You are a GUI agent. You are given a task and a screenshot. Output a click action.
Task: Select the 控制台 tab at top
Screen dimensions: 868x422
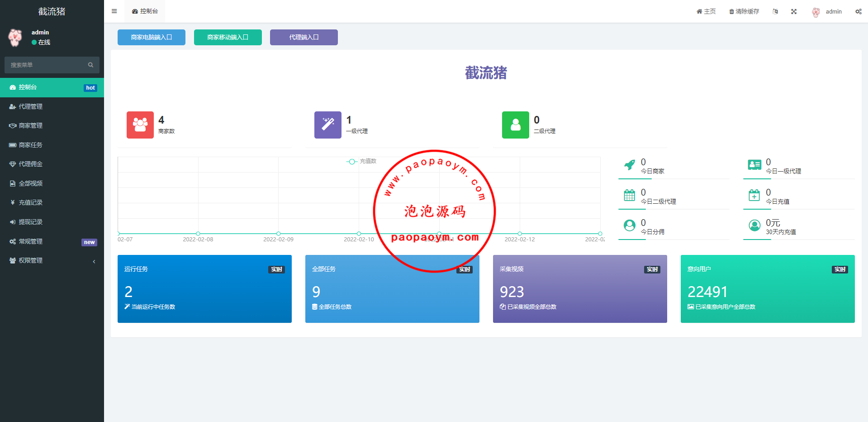145,11
